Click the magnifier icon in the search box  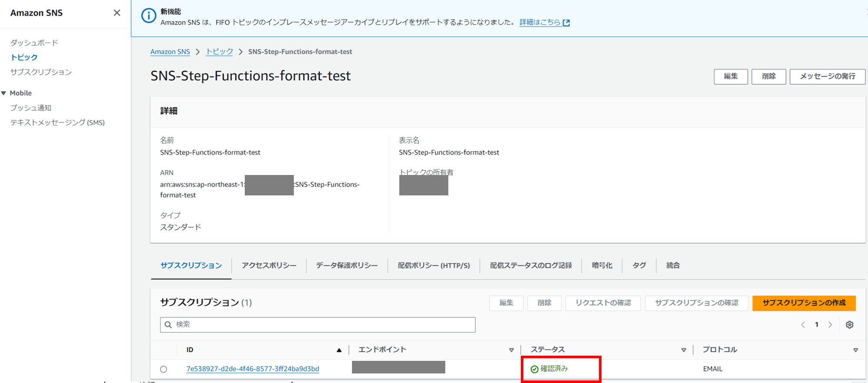click(x=168, y=325)
